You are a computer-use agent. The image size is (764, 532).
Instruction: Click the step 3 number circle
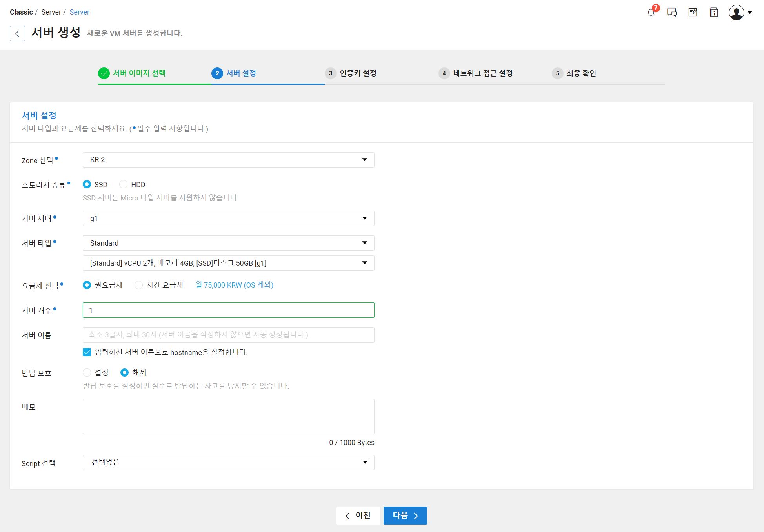[x=331, y=73]
